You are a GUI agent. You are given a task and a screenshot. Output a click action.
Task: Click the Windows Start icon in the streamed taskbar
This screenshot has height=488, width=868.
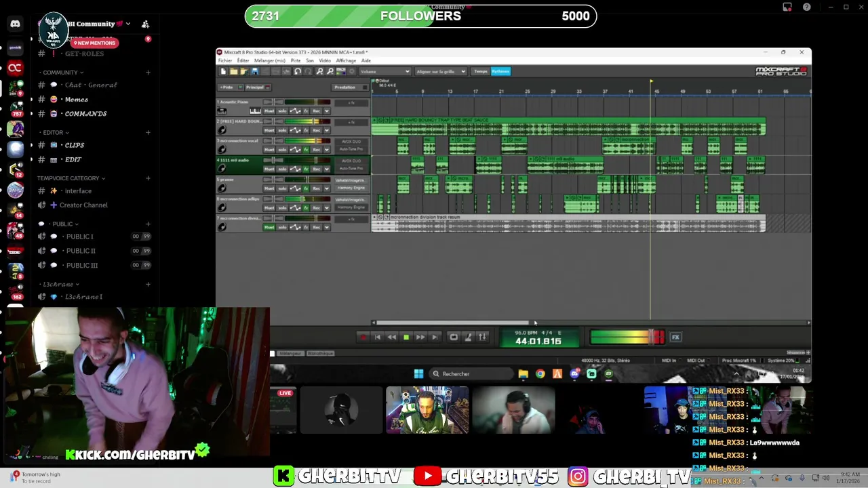coord(418,373)
